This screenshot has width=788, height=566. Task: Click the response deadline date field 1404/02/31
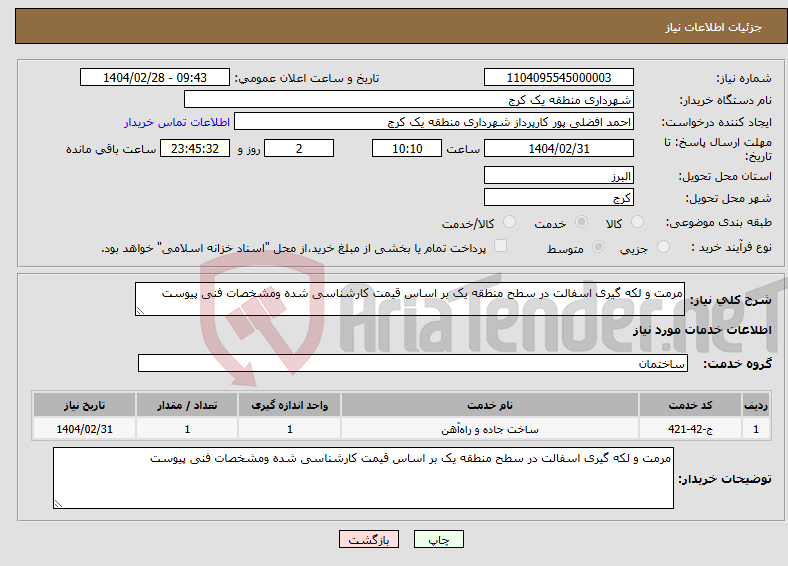coord(558,148)
